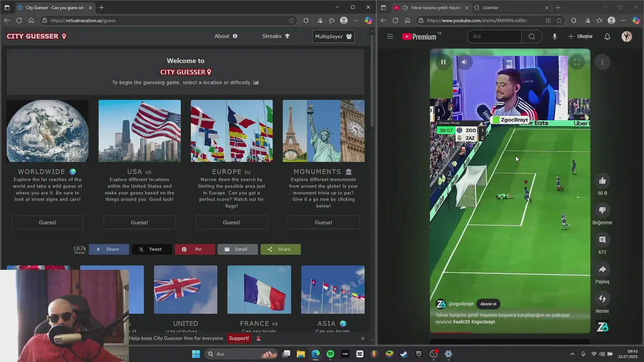Go to home in City Guesser window

[31, 21]
